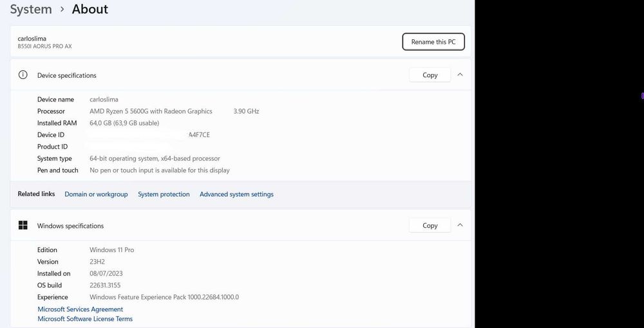Select the OS build 22631.3155 value
The image size is (644, 328).
point(105,286)
